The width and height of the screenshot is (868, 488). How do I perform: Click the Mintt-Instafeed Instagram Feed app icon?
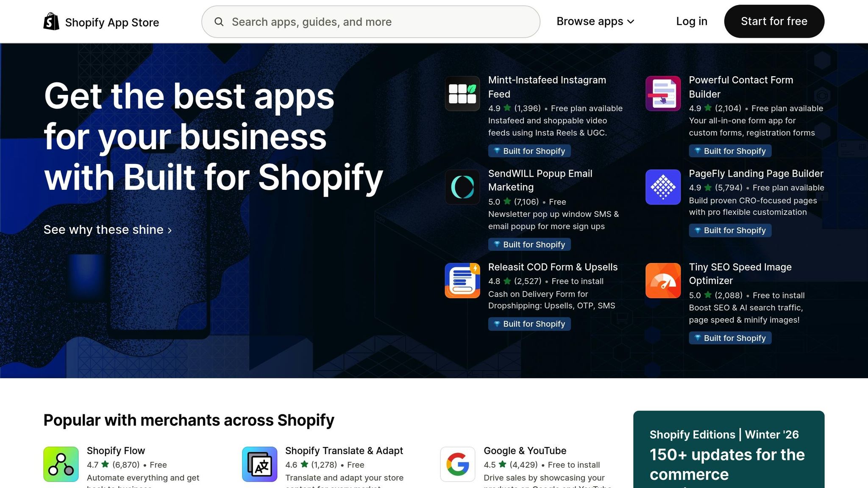[462, 94]
